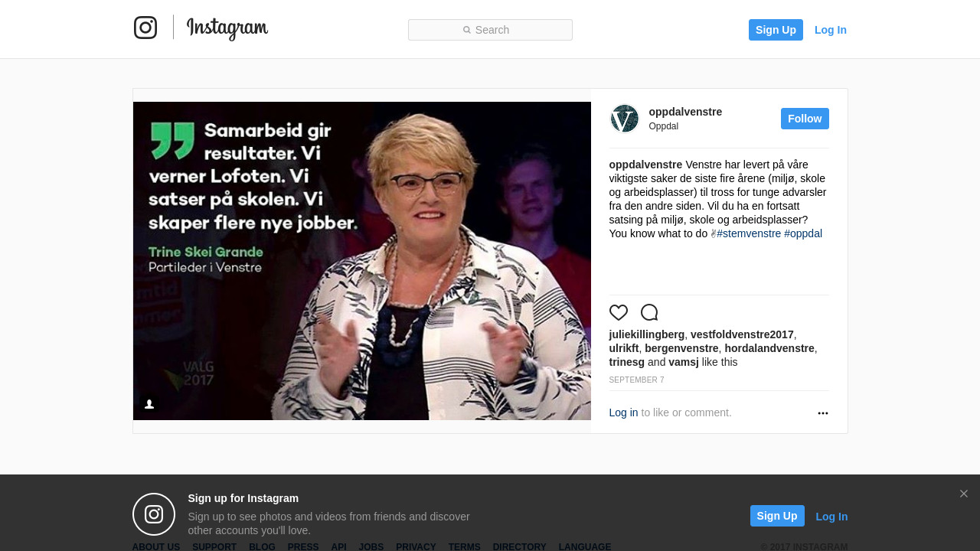This screenshot has width=980, height=551.
Task: Open the Oppdal location link
Action: 664,126
